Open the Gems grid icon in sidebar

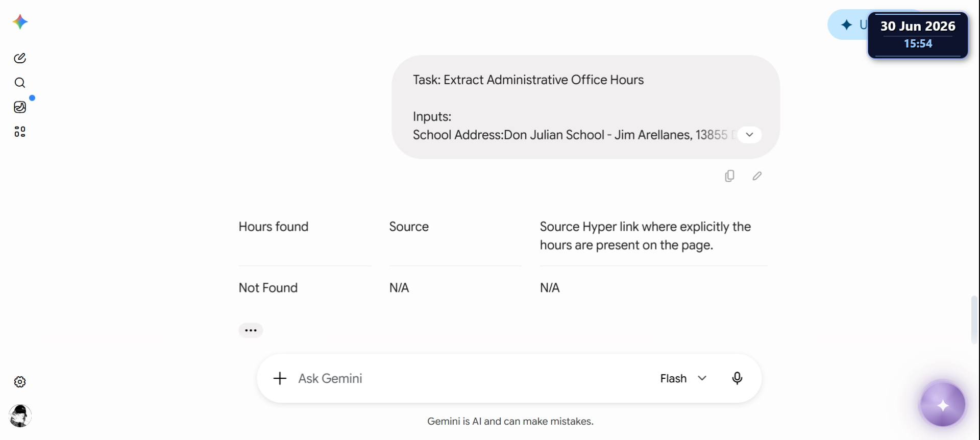[20, 132]
